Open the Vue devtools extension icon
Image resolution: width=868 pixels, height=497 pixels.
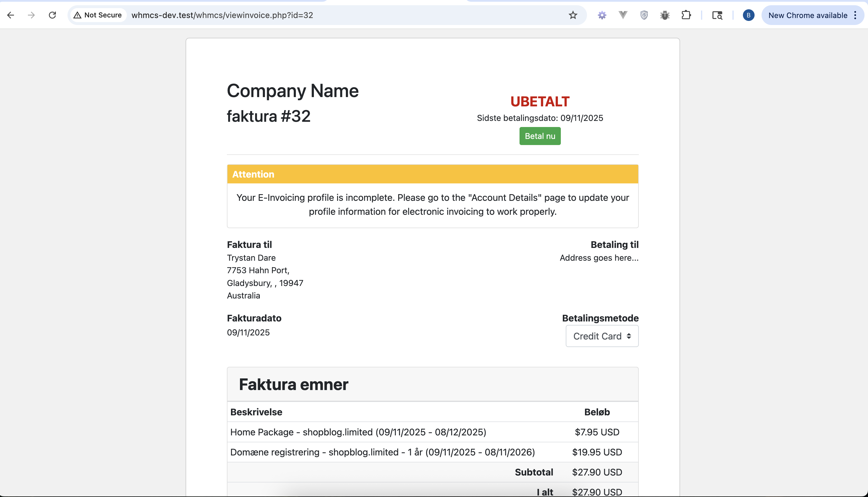tap(623, 15)
